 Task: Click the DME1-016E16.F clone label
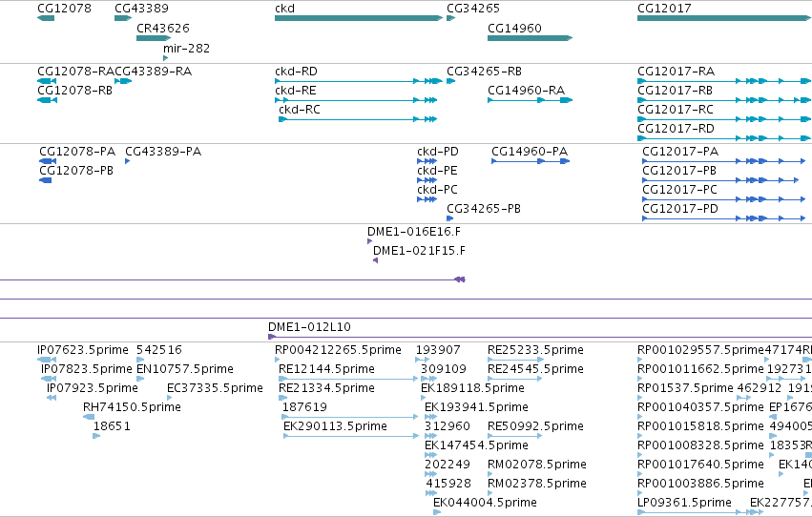(x=414, y=232)
